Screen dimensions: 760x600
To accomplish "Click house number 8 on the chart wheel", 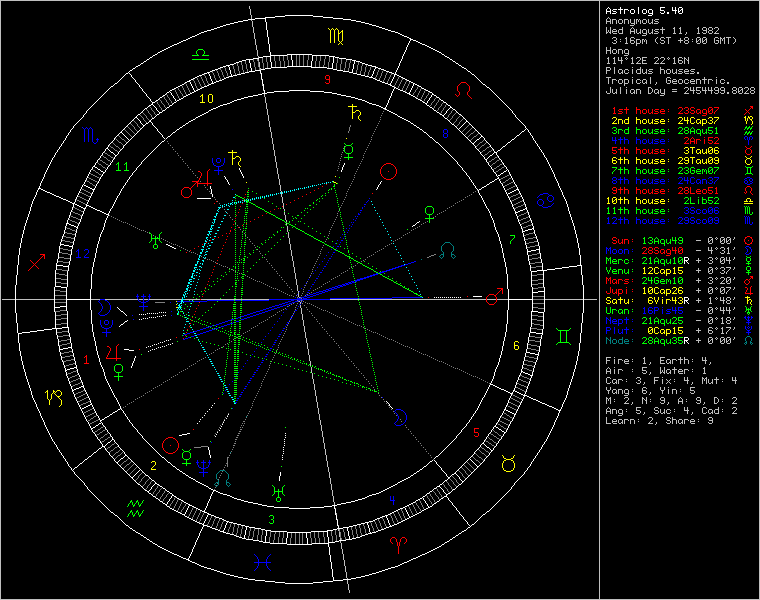I will pos(445,133).
